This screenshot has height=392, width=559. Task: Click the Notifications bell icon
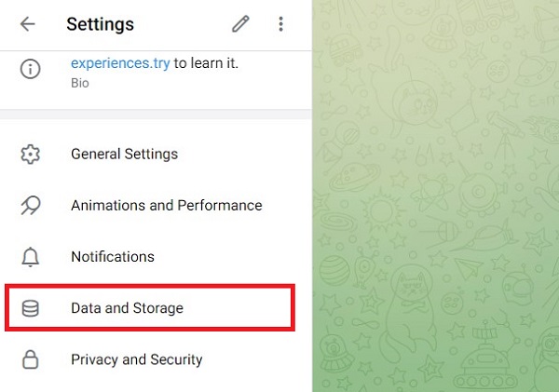point(31,257)
